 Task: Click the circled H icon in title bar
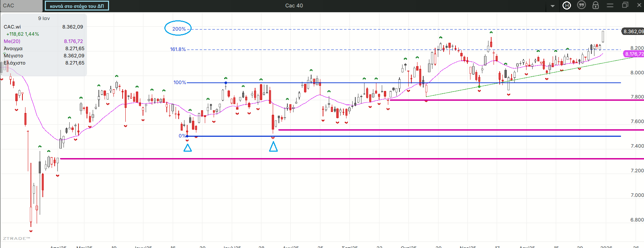567,5
